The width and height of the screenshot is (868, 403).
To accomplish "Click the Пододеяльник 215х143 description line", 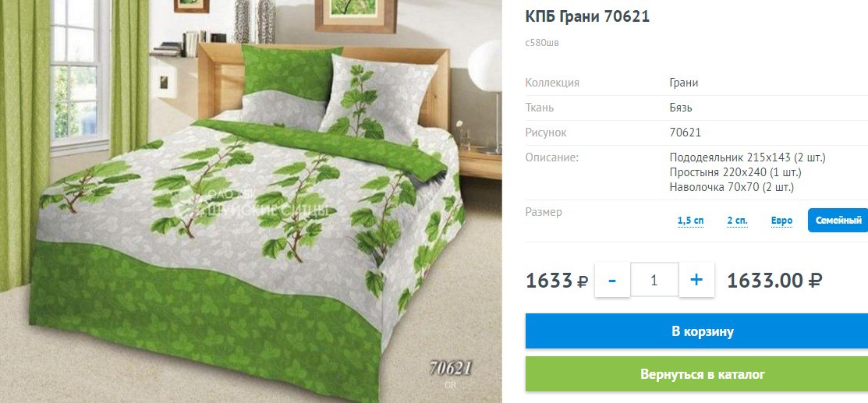I will click(x=747, y=157).
